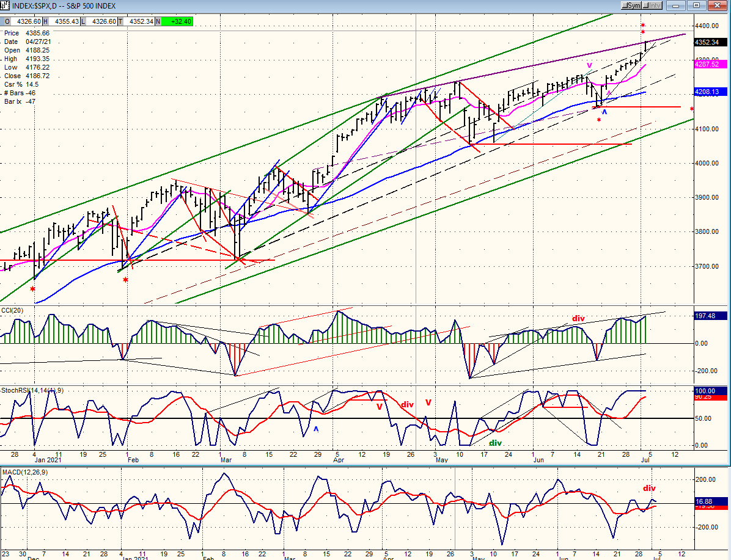Screen dimensions: 731x560
Task: Click the green 'div' annotation on StochRSI pane
Action: [x=495, y=443]
